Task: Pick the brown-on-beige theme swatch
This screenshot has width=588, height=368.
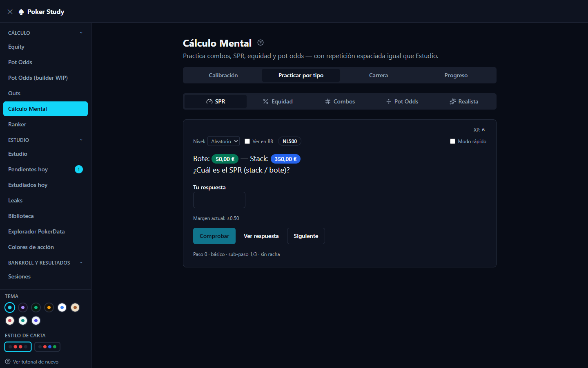Action: click(x=75, y=307)
